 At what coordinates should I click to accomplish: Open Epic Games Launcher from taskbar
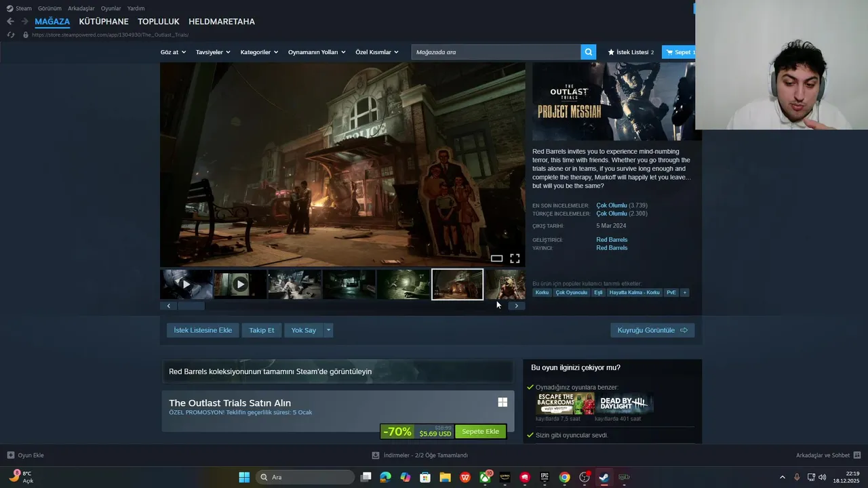coord(545,477)
